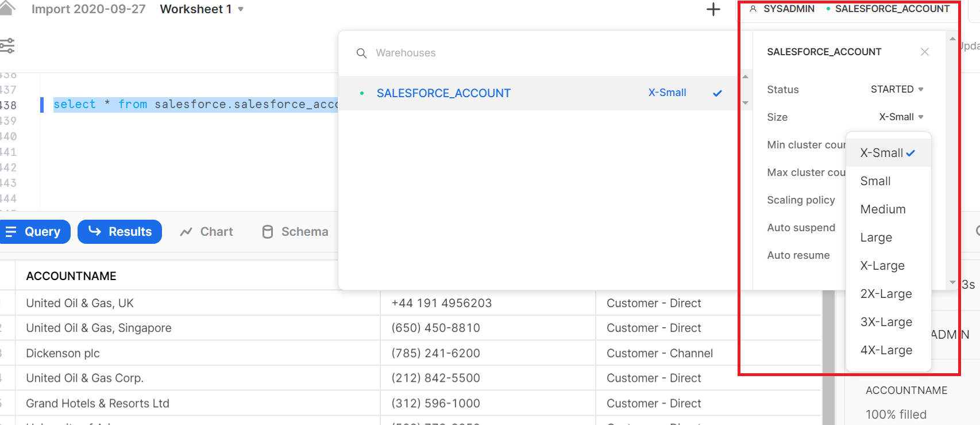The height and width of the screenshot is (425, 980).
Task: Click the home icon at top left
Action: pyautogui.click(x=7, y=8)
